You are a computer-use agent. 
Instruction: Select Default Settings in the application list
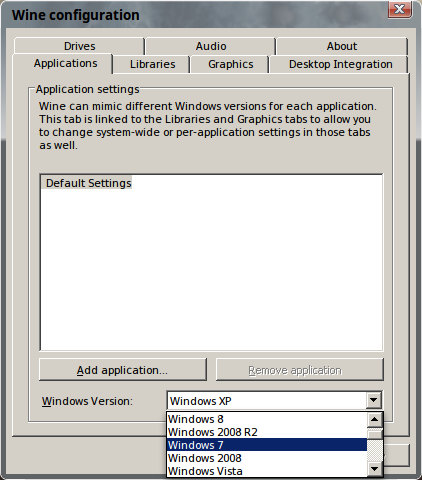pos(87,183)
